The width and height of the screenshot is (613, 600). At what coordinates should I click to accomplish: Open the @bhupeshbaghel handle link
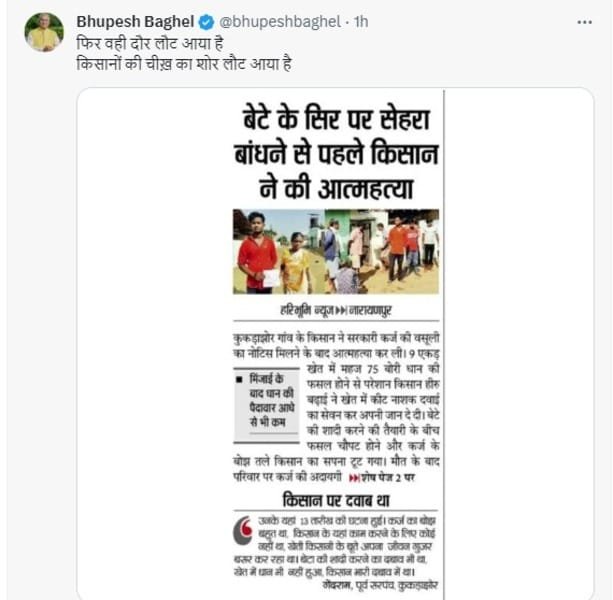point(280,22)
